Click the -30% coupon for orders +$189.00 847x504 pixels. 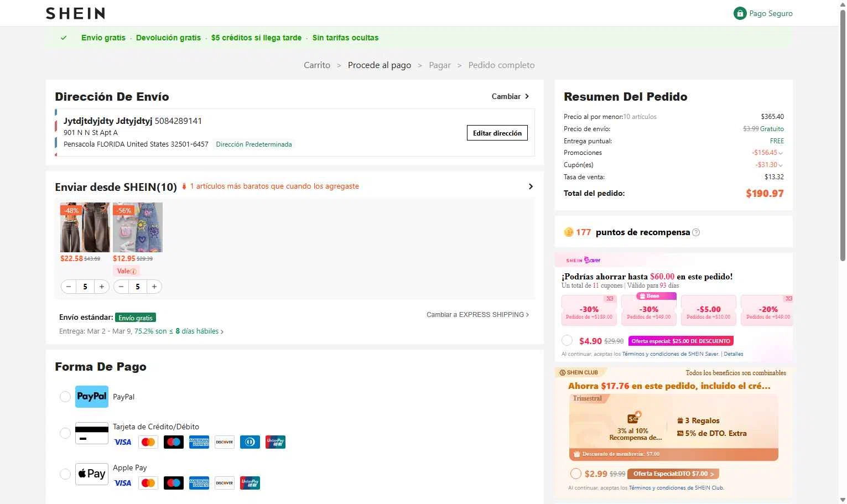(589, 310)
